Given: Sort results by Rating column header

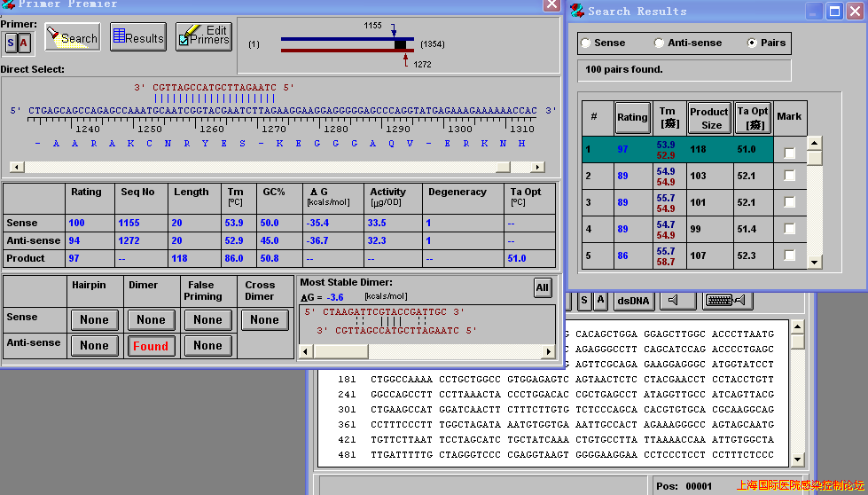Looking at the screenshot, I should [632, 117].
